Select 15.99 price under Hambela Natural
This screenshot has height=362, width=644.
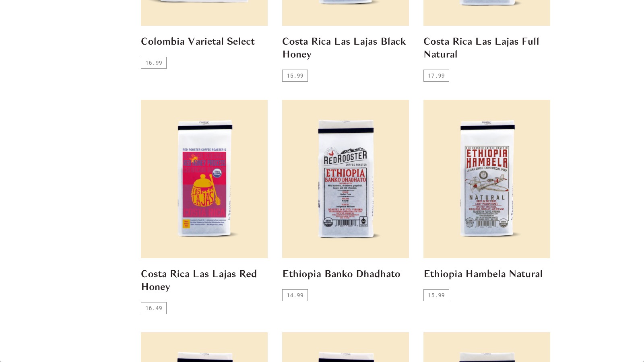tap(436, 295)
